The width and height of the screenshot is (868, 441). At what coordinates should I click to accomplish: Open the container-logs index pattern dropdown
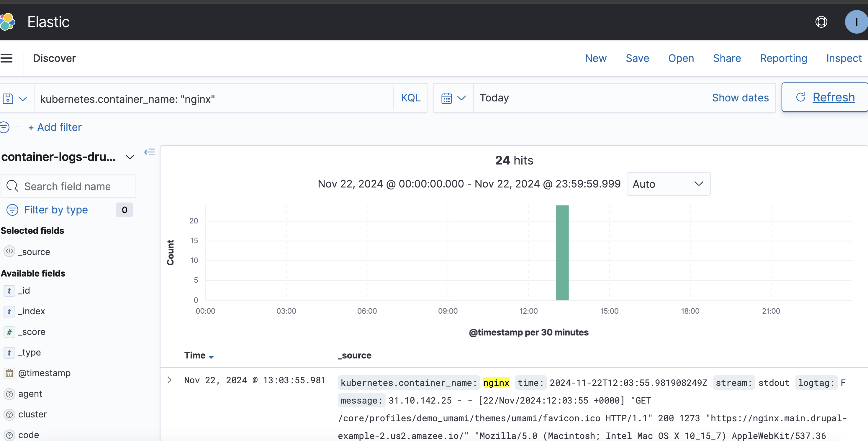click(130, 157)
